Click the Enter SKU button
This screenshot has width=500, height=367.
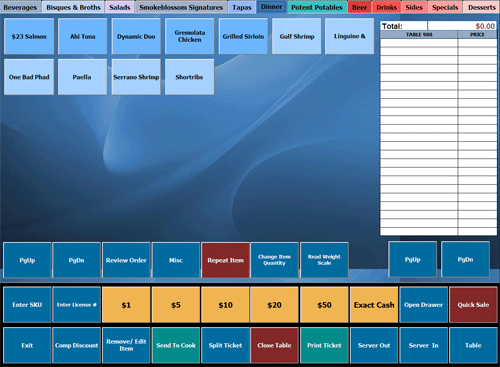pos(27,305)
